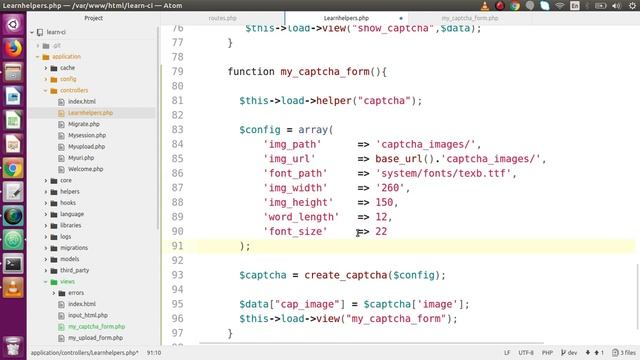Viewport: 640px width, 360px height.
Task: Click the red recorder tray icon
Action: tap(500, 5)
